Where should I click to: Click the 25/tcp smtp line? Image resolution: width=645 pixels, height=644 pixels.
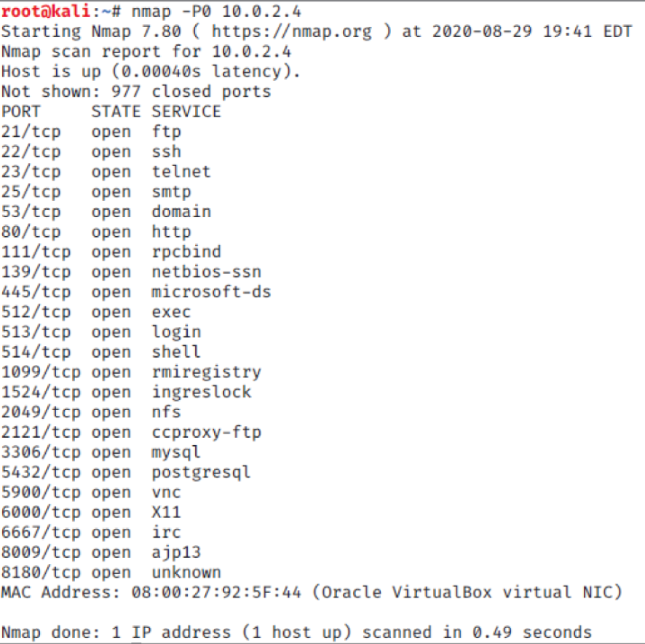point(96,192)
